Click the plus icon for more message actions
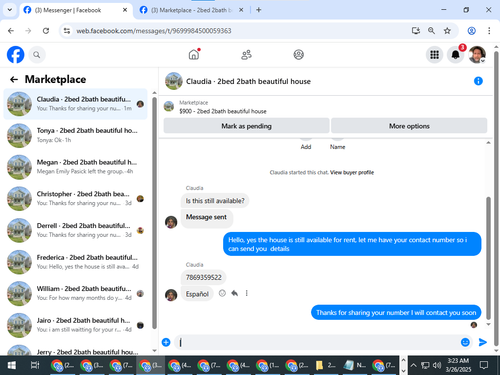The height and width of the screenshot is (375, 500). [x=166, y=342]
